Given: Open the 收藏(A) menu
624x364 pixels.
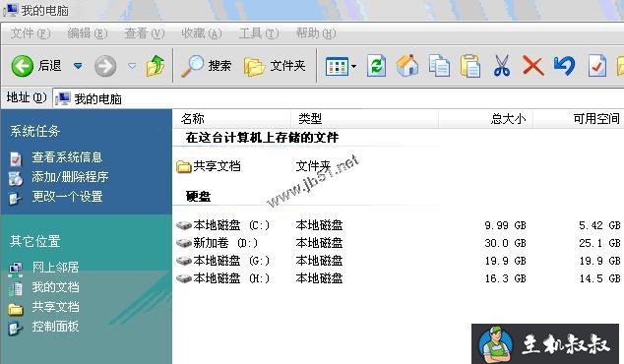Looking at the screenshot, I should pyautogui.click(x=202, y=33).
